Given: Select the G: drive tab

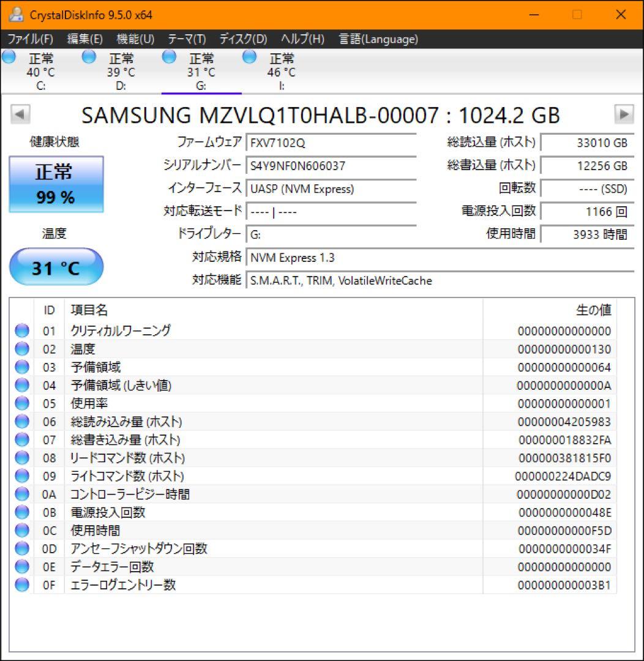Looking at the screenshot, I should coord(201,72).
